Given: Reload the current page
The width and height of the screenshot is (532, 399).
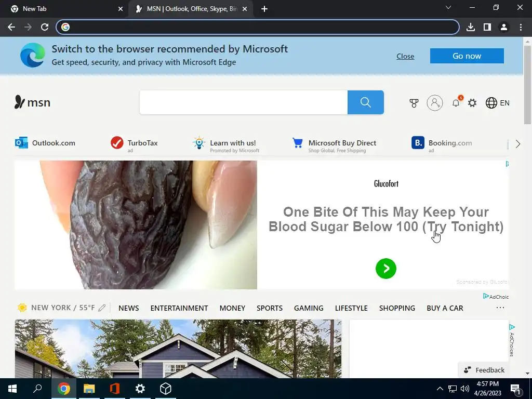Looking at the screenshot, I should [x=45, y=27].
